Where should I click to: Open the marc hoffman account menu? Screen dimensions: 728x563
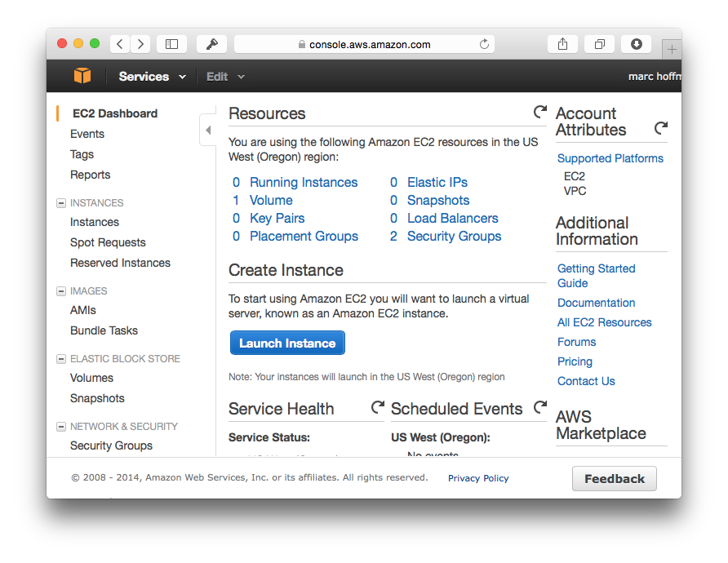point(655,77)
